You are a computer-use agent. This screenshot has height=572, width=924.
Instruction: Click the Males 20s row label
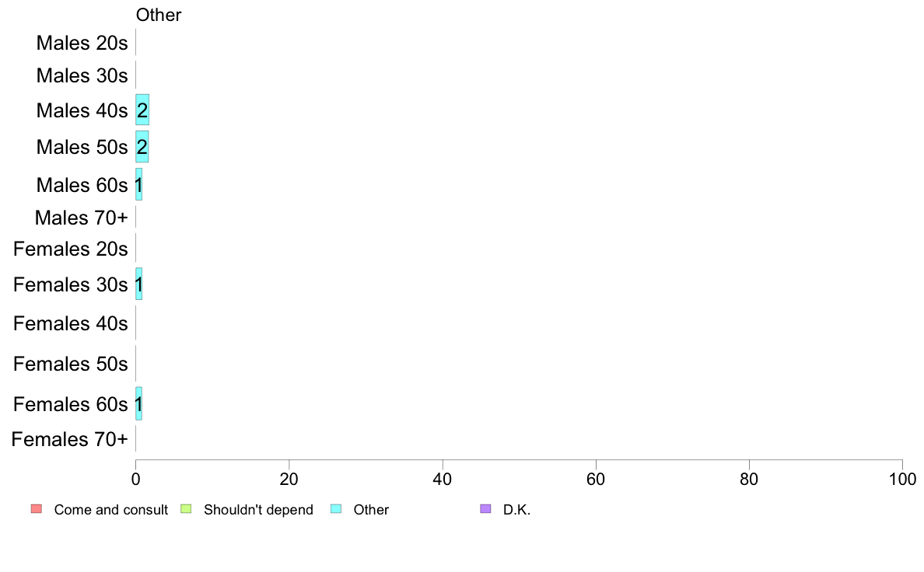pyautogui.click(x=82, y=43)
